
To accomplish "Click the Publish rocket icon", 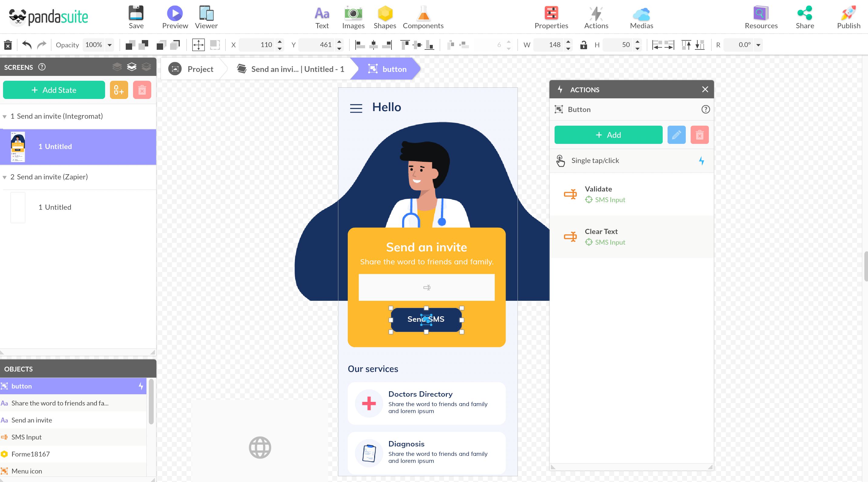I will pyautogui.click(x=848, y=13).
